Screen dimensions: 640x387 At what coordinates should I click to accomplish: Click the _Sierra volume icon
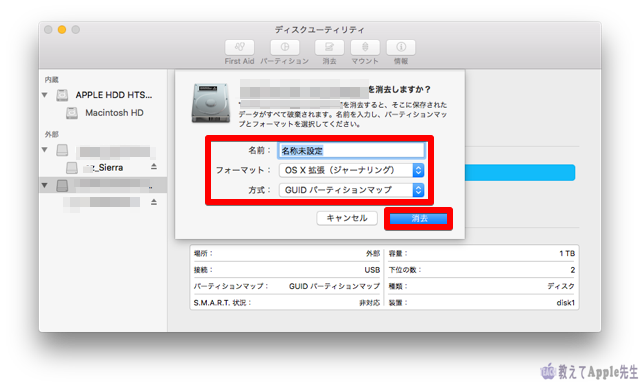(x=72, y=167)
